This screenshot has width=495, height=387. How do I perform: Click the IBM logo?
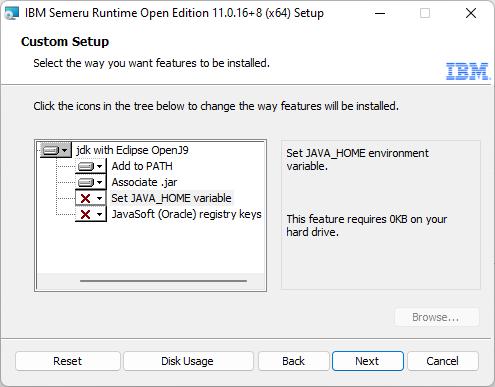click(467, 71)
